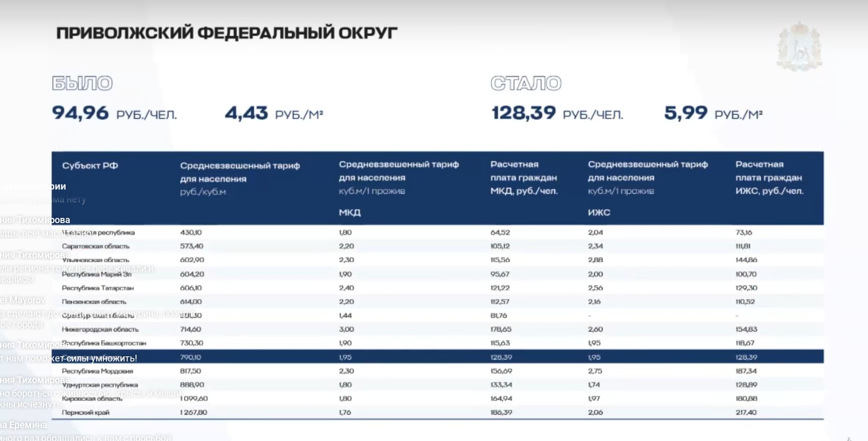This screenshot has height=441, width=868.
Task: Click the Субъект РФ column header
Action: 90,166
